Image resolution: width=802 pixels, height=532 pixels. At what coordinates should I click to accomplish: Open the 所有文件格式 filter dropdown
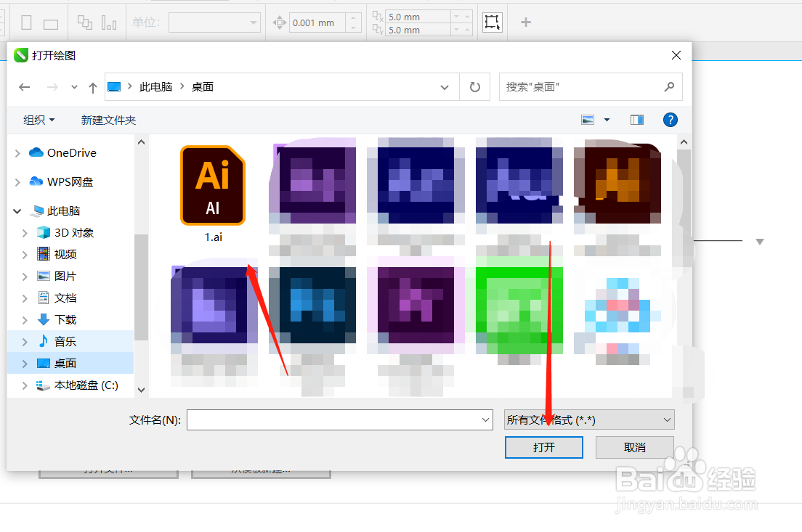589,420
